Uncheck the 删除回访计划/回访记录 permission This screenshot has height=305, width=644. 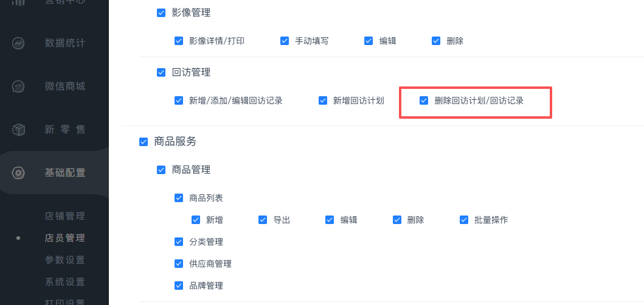pos(424,100)
